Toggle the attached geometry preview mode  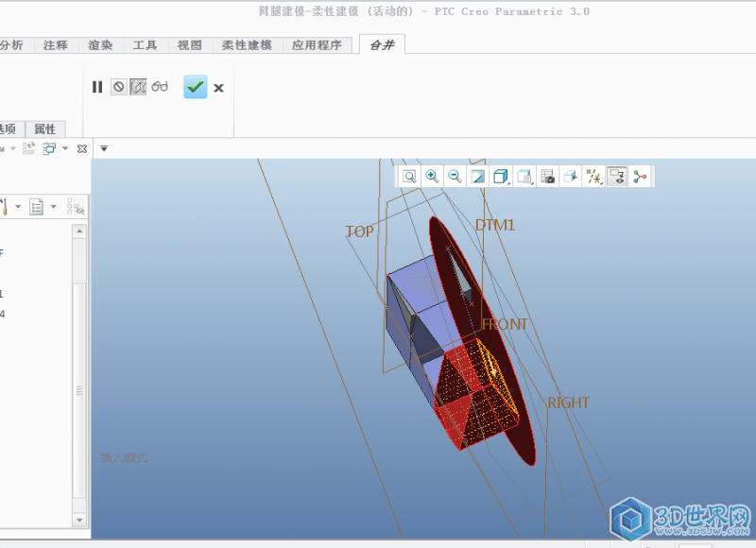138,87
